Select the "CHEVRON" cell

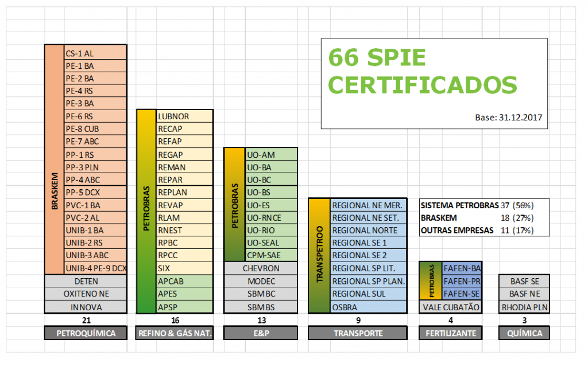[261, 268]
